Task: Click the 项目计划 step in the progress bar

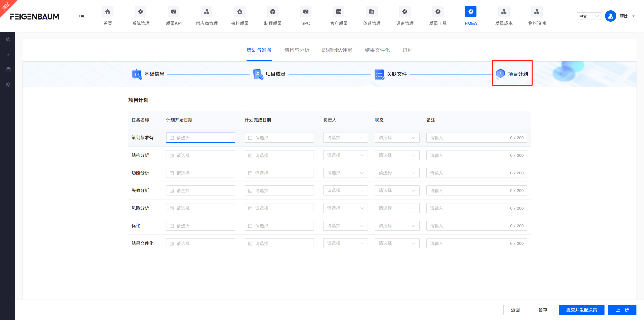Action: [x=512, y=74]
